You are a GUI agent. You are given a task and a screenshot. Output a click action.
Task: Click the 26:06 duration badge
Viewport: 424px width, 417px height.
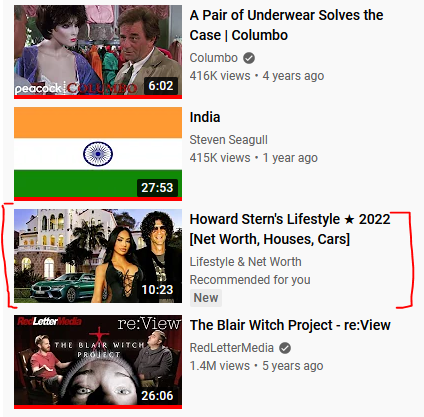pyautogui.click(x=157, y=396)
